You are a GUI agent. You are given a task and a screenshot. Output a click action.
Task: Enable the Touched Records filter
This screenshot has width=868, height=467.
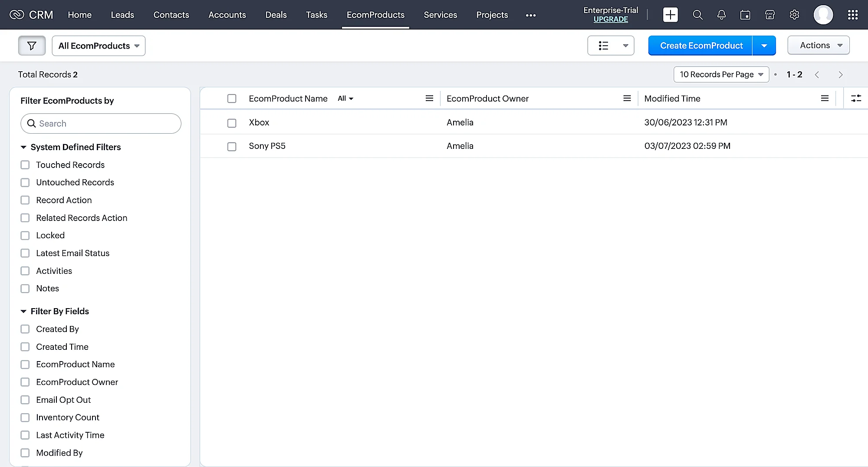(x=25, y=165)
